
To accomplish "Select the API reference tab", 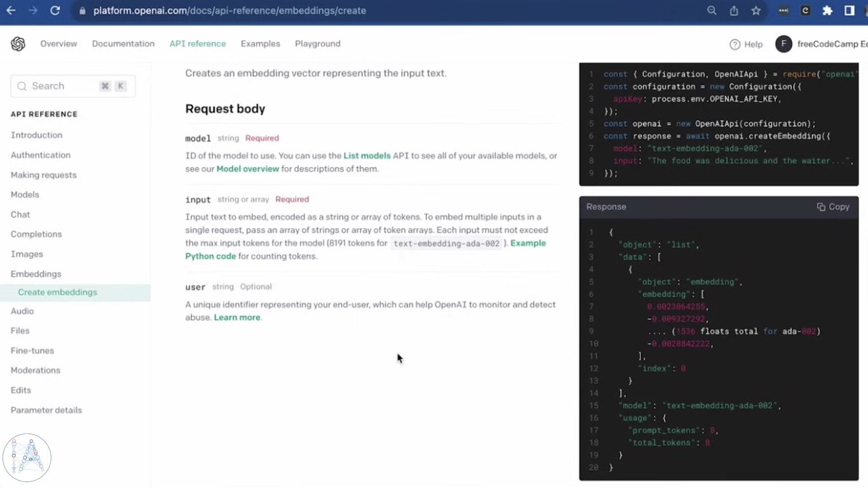I will 198,44.
